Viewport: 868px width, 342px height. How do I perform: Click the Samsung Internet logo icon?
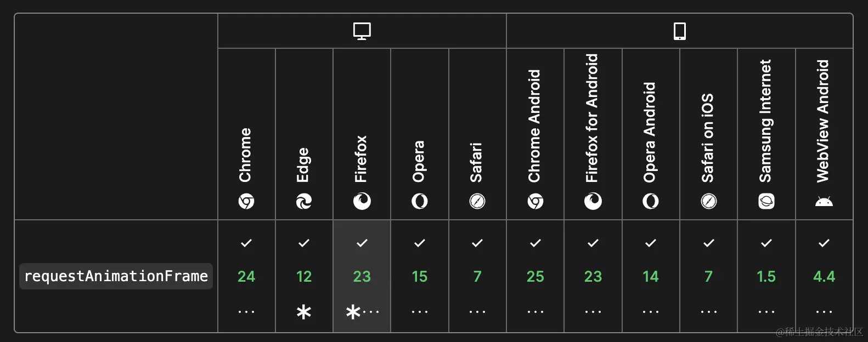tap(766, 202)
